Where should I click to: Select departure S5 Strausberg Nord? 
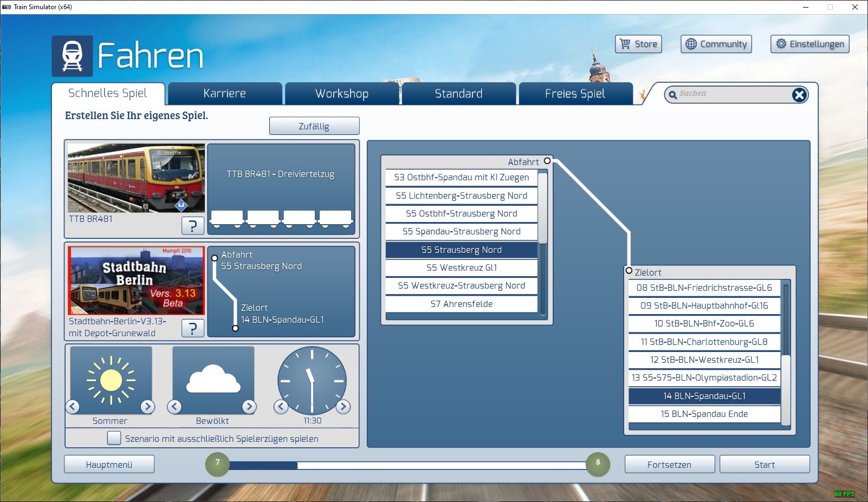click(x=462, y=250)
